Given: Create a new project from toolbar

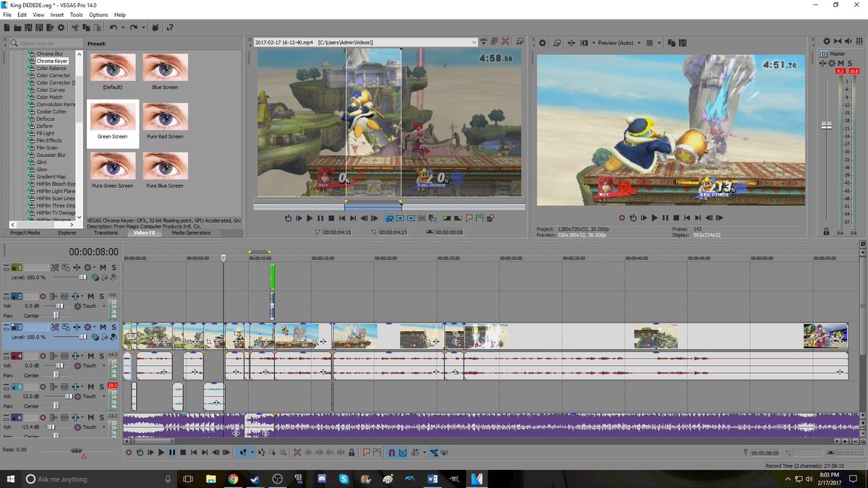Looking at the screenshot, I should coord(7,27).
